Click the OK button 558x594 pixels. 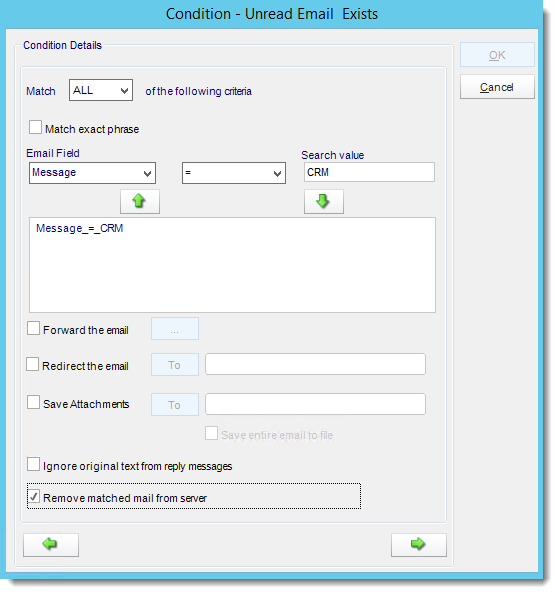pos(497,55)
